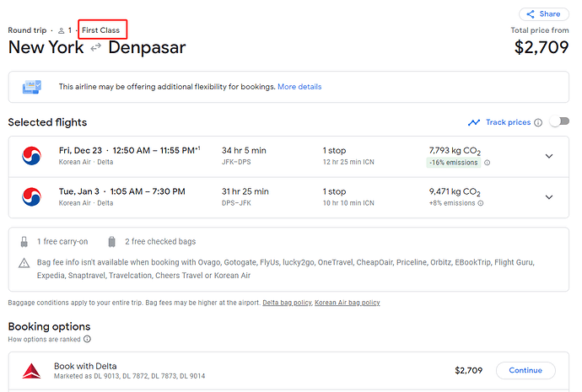Click the JFK–DPS route text
Screen dimensions: 582x392
point(236,162)
